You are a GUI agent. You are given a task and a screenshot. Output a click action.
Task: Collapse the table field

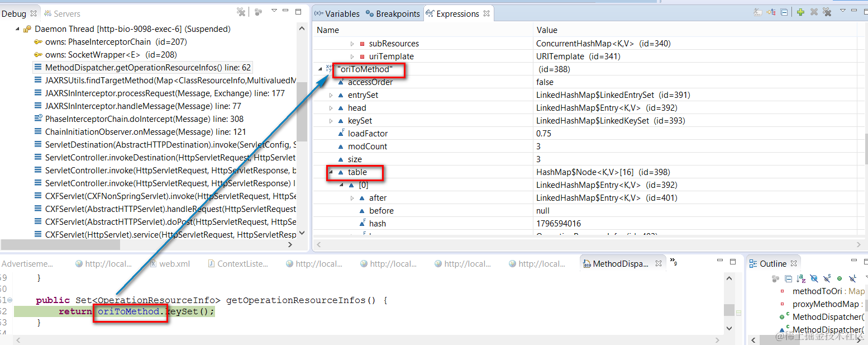(331, 172)
